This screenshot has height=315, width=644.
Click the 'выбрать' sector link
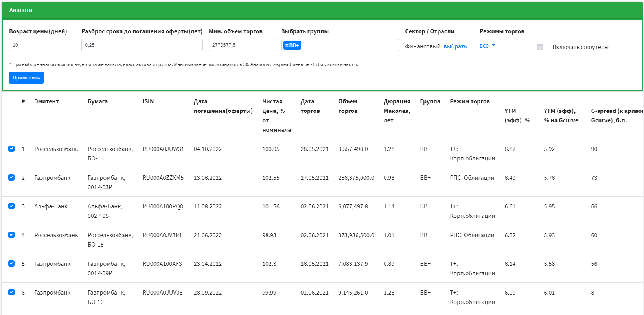point(455,46)
